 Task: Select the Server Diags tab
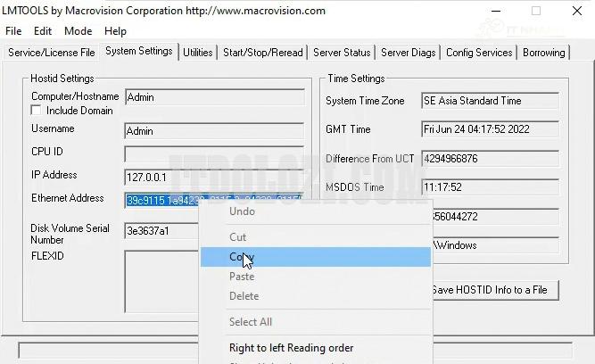[x=409, y=53]
